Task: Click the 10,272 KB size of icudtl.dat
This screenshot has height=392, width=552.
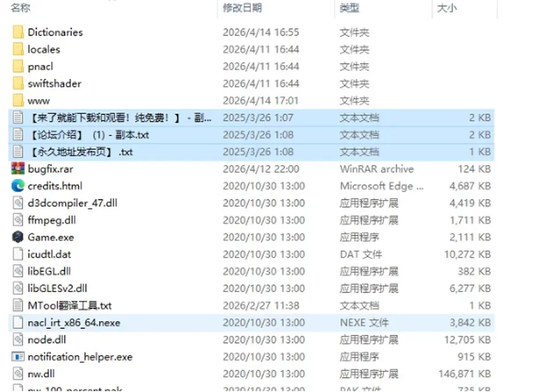Action: [x=467, y=255]
